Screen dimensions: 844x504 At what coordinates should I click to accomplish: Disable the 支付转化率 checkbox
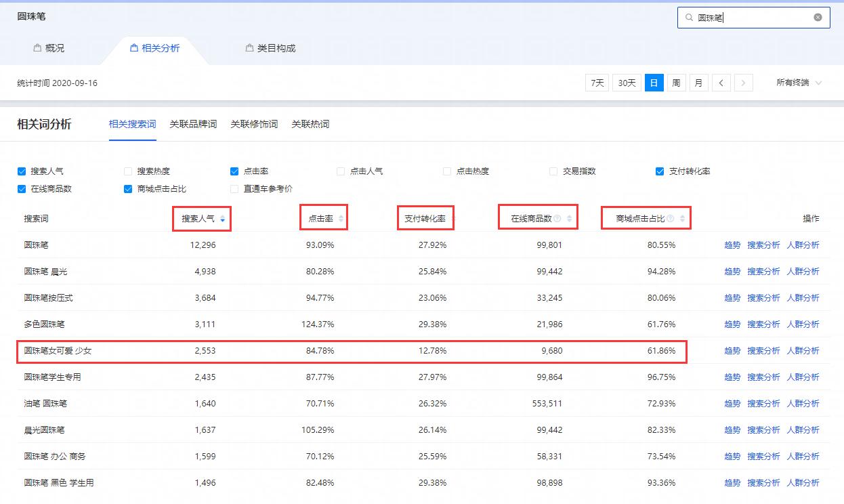[x=658, y=171]
